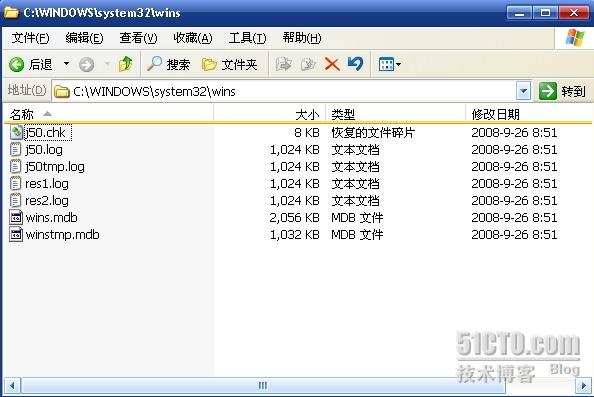Click the title bar folder icon
The image size is (594, 397).
tap(11, 13)
